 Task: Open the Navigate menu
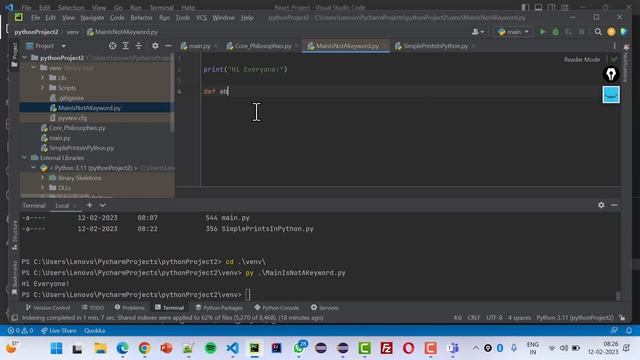coord(92,18)
